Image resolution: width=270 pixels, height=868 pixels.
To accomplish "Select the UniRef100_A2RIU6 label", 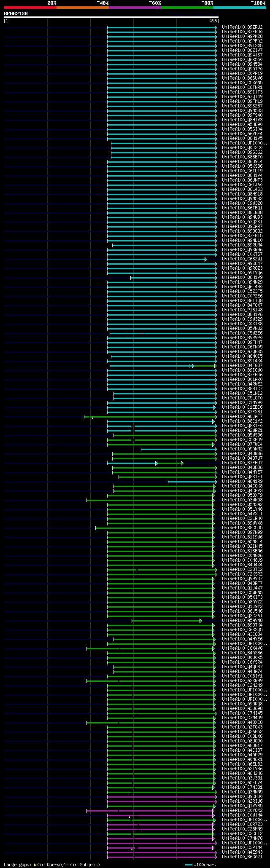I will 242,801.
